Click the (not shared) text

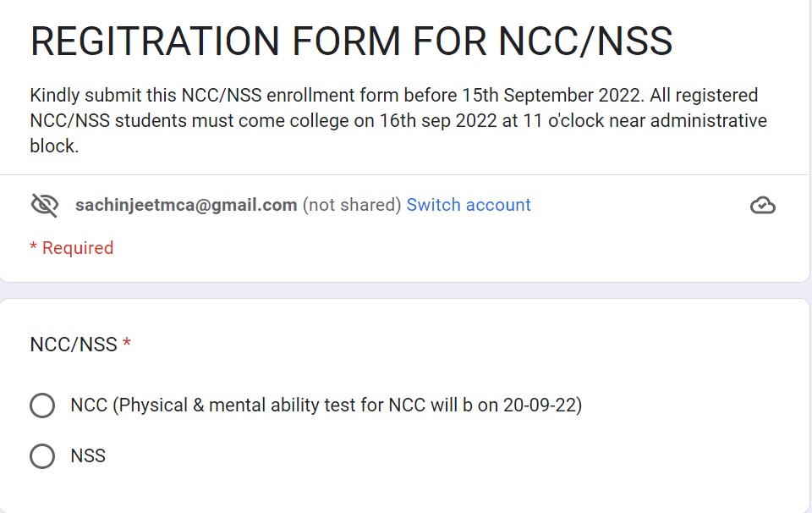tap(352, 205)
